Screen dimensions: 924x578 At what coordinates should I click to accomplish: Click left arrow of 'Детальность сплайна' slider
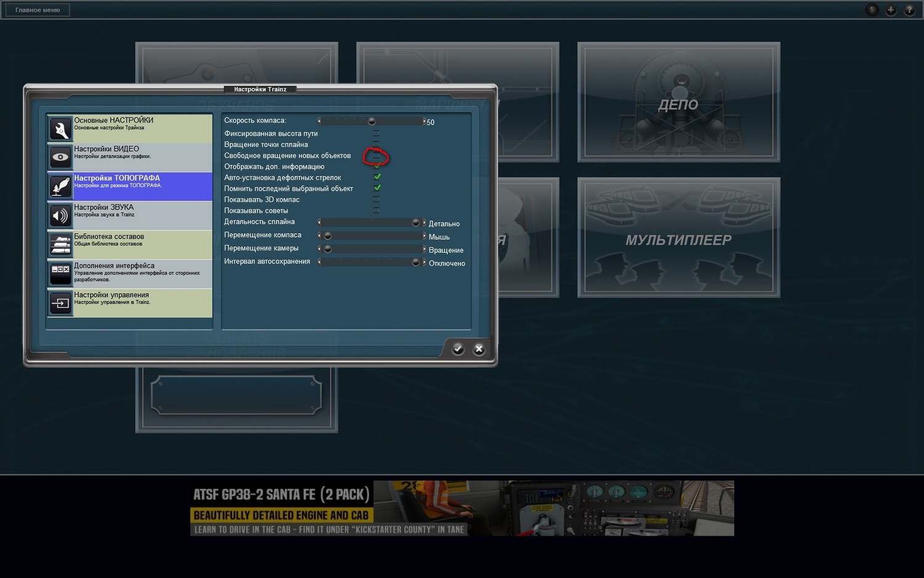[x=319, y=222]
